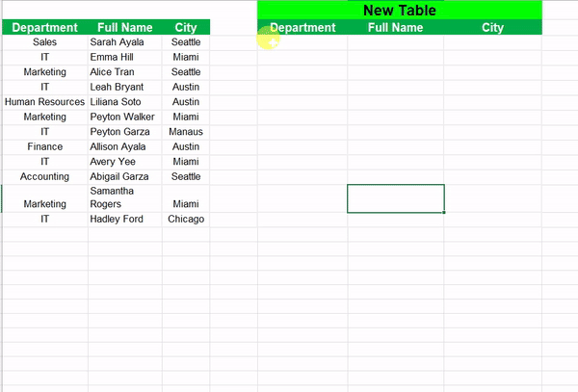
Task: Select Seattle in Sarah Ayala's row
Action: pyautogui.click(x=186, y=42)
